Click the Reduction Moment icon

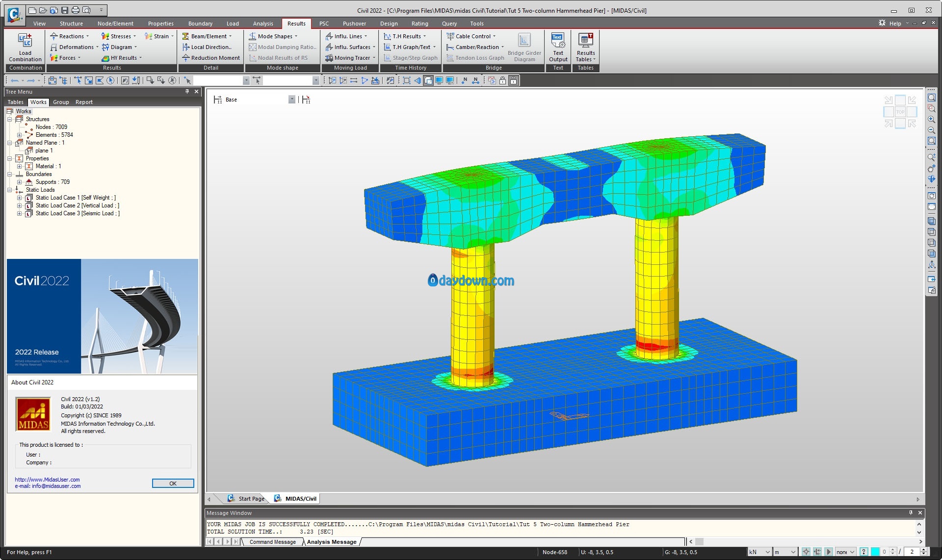186,58
